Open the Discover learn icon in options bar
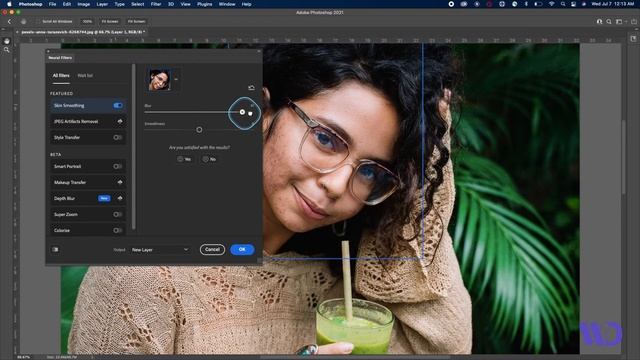Viewport: 640px width, 360px height. [x=599, y=21]
